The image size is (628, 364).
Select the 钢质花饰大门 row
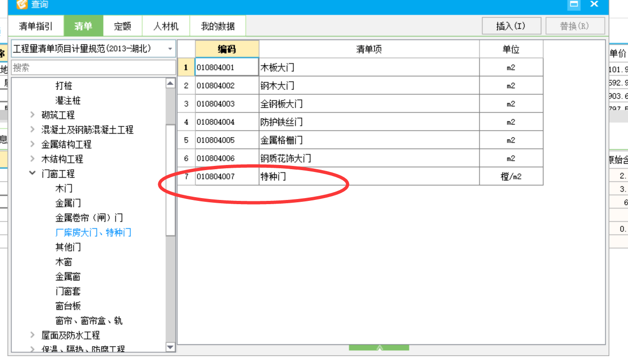pos(360,158)
